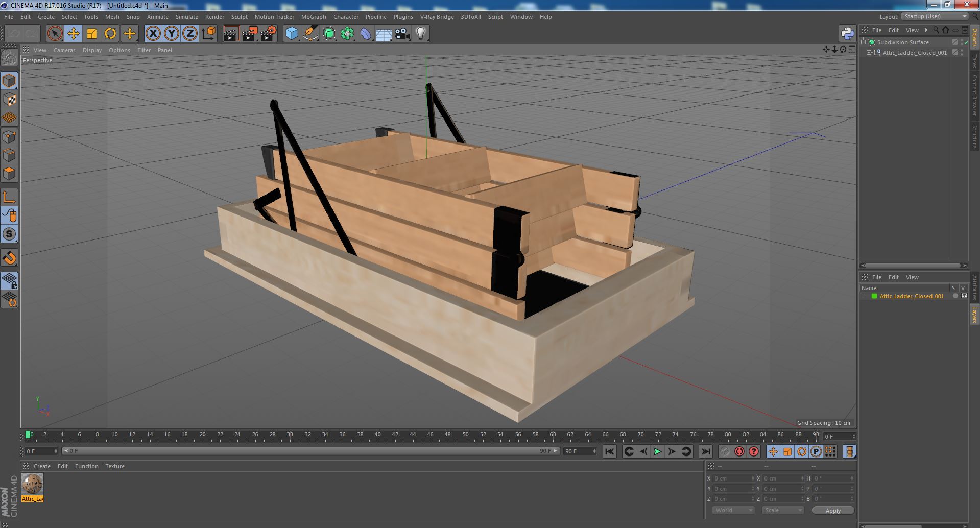Render the current view
The height and width of the screenshot is (528, 980).
click(x=231, y=34)
